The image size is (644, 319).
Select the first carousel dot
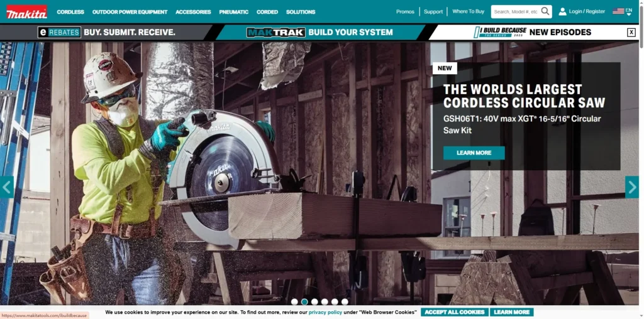click(294, 302)
